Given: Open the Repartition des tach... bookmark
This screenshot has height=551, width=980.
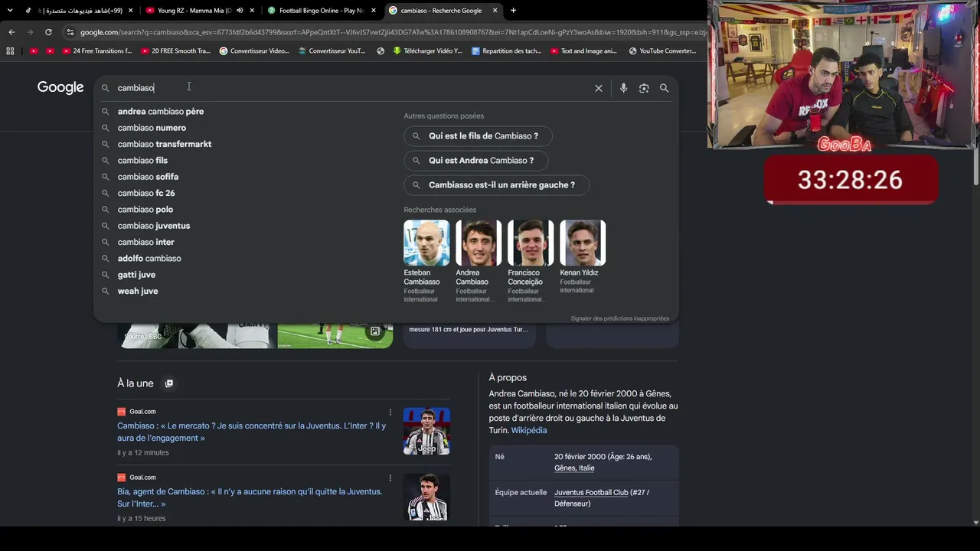Looking at the screenshot, I should (506, 51).
